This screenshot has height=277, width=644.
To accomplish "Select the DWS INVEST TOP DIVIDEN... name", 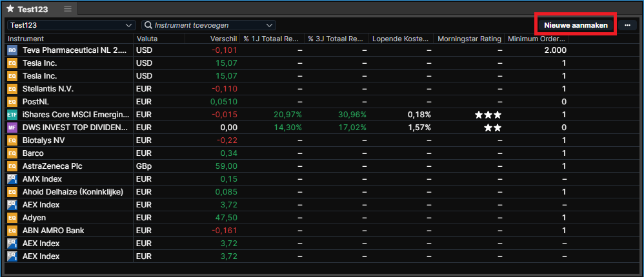I will pos(76,128).
